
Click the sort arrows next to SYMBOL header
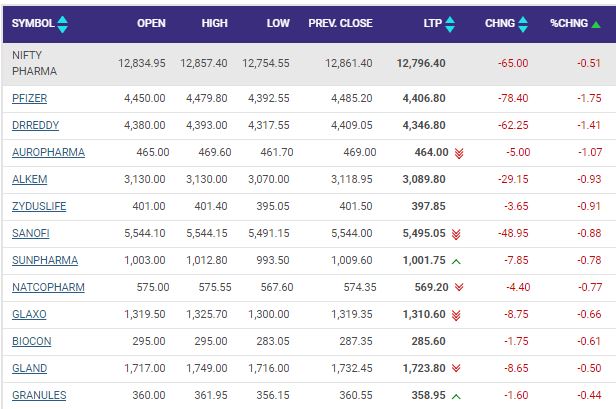63,22
